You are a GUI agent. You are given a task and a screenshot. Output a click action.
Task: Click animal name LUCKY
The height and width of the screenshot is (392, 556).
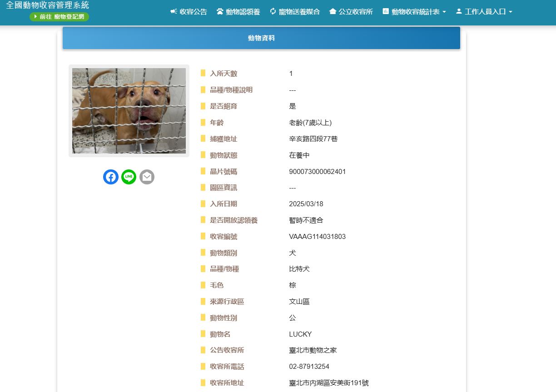300,334
